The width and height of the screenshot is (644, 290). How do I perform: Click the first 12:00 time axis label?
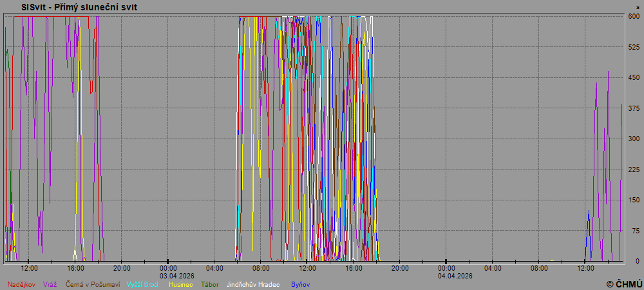coord(29,268)
